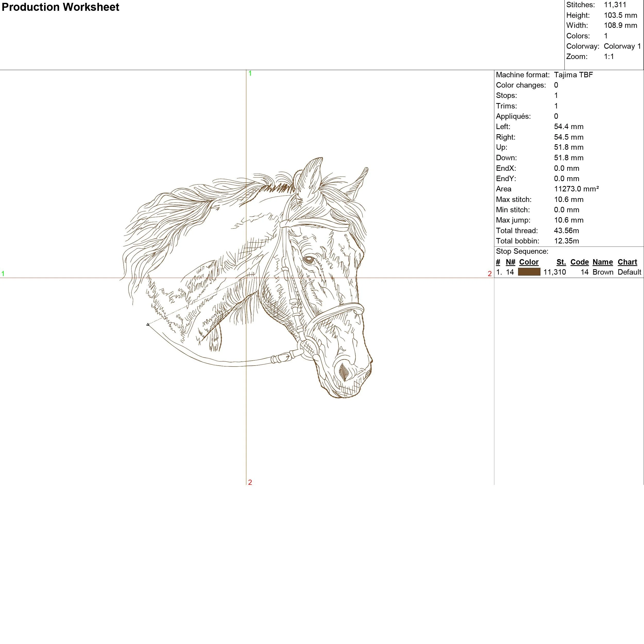Click the red 2 marker at guide bottom

click(250, 482)
